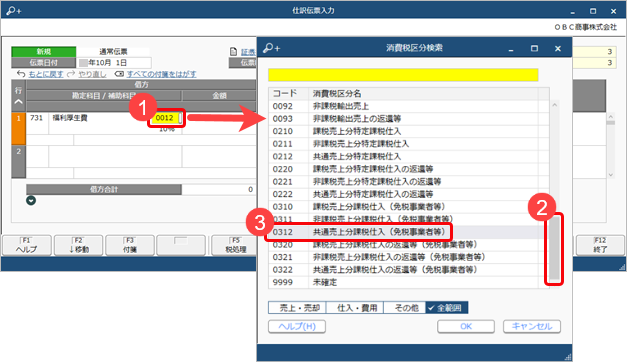Expand the round down-arrow button below 借方合計

pos(31,200)
